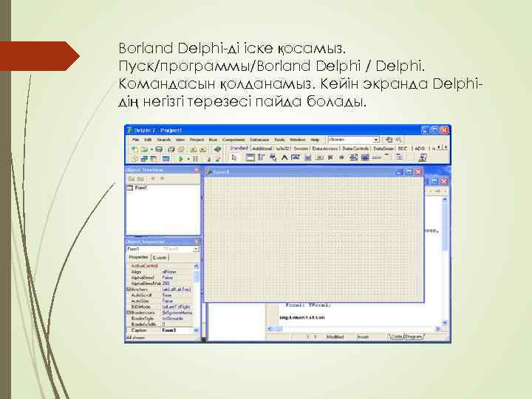This screenshot has height=399, width=532.
Task: Click the Trace Into debug icon
Action: coord(208,158)
